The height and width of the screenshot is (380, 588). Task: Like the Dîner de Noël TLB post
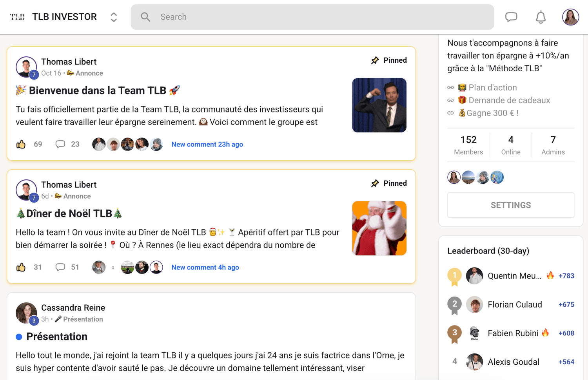[21, 267]
